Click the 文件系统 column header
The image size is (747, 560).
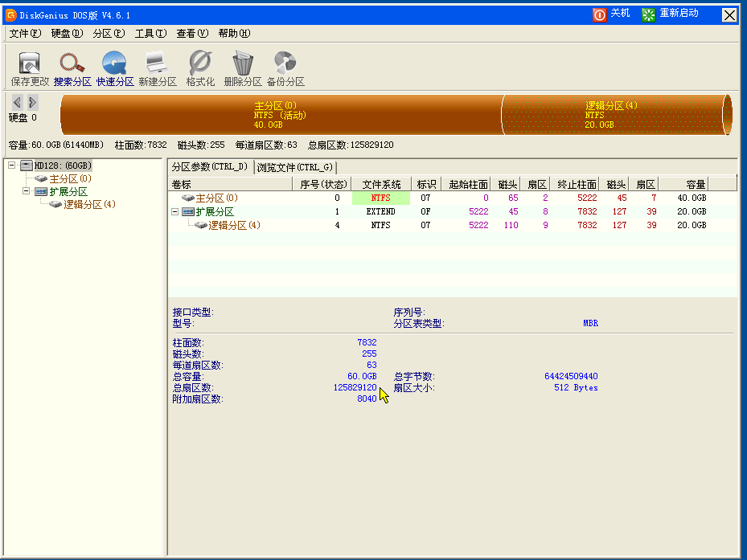coord(382,184)
